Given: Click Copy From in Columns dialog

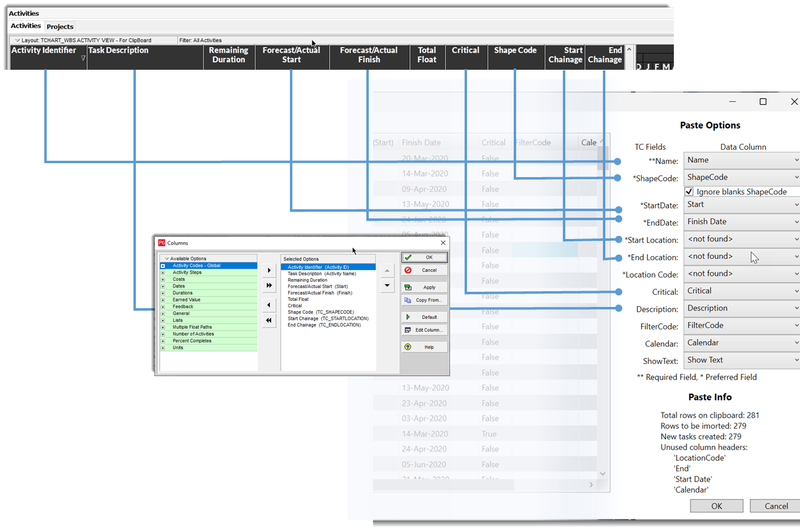Looking at the screenshot, I should coord(424,300).
